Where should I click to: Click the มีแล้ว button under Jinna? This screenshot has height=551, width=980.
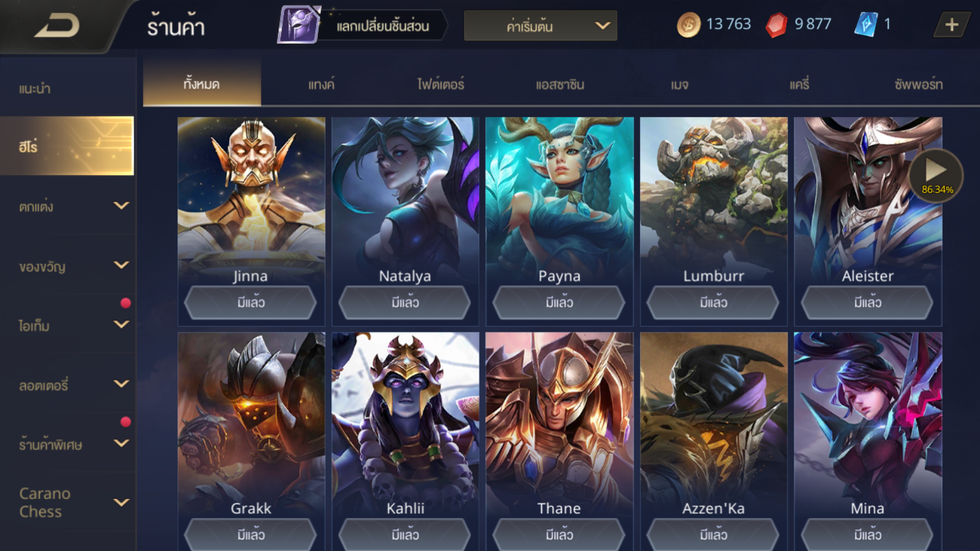(x=251, y=302)
